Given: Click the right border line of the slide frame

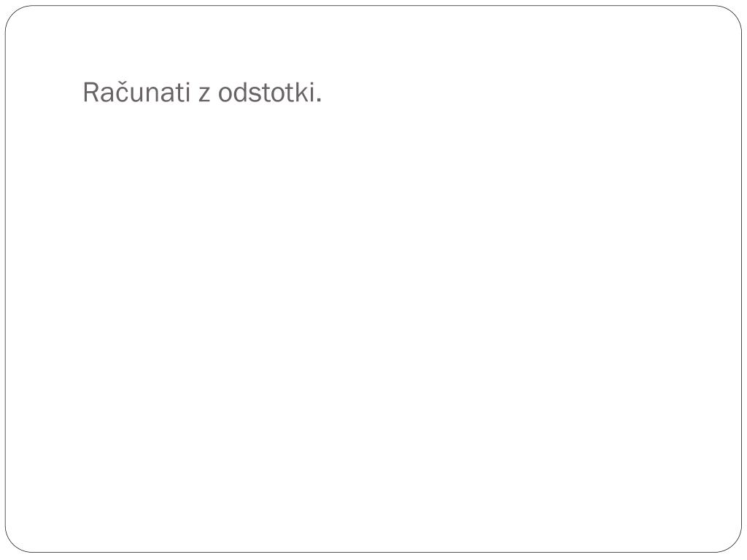Looking at the screenshot, I should tap(741, 280).
